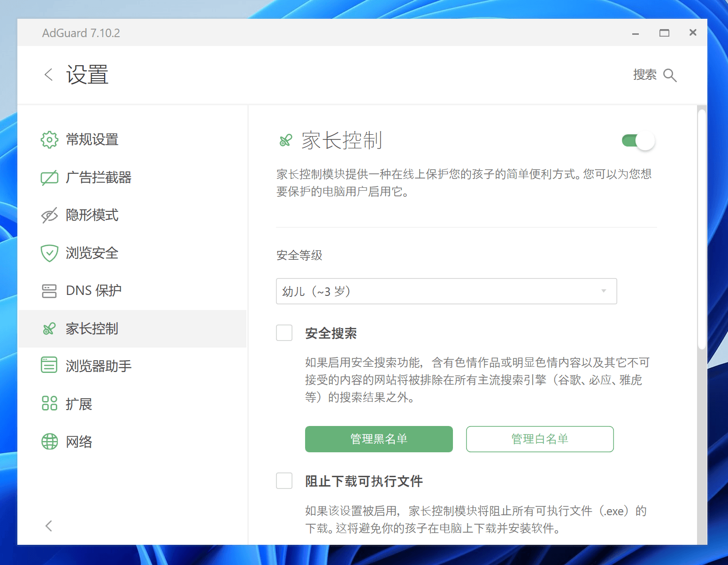Check 阻止下载可执行文件

pyautogui.click(x=284, y=481)
